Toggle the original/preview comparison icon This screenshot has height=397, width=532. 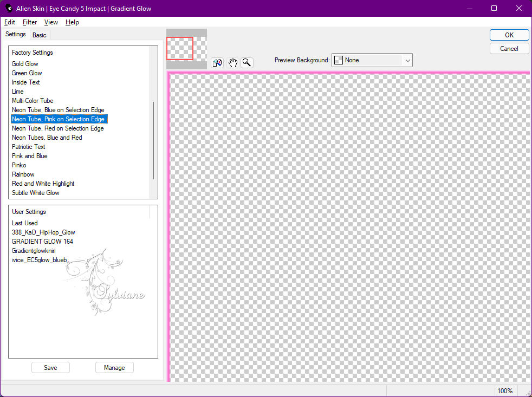(217, 63)
